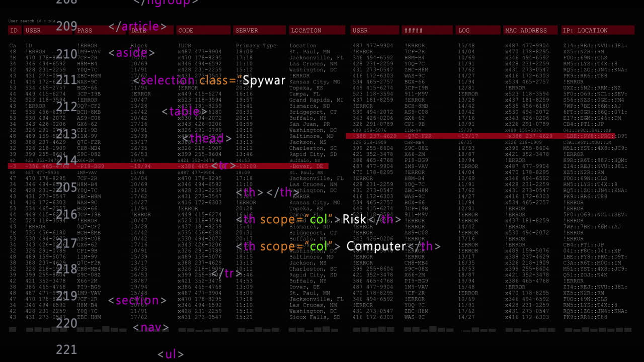Select the LOCATION column header
The image size is (644, 362).
click(305, 30)
